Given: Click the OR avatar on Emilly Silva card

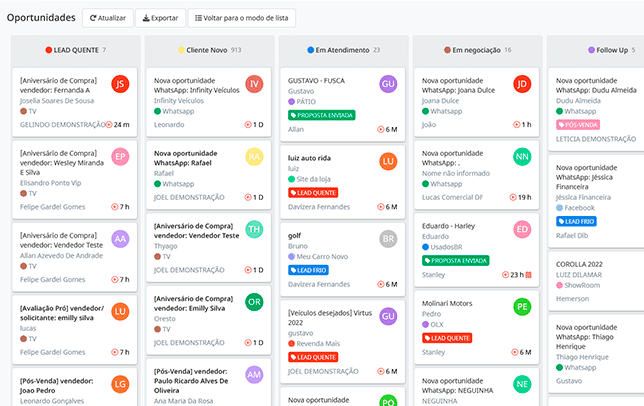Looking at the screenshot, I should [x=254, y=302].
